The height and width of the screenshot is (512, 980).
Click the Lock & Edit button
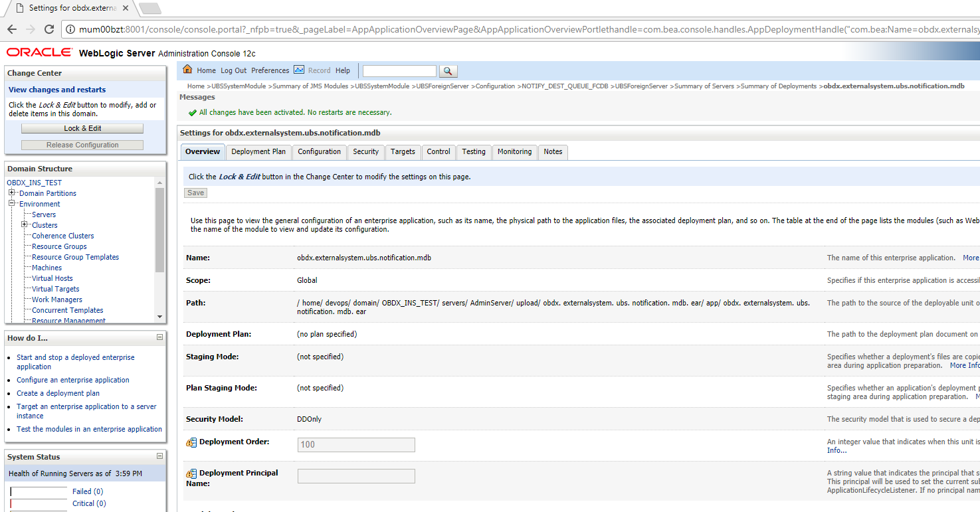pyautogui.click(x=82, y=128)
